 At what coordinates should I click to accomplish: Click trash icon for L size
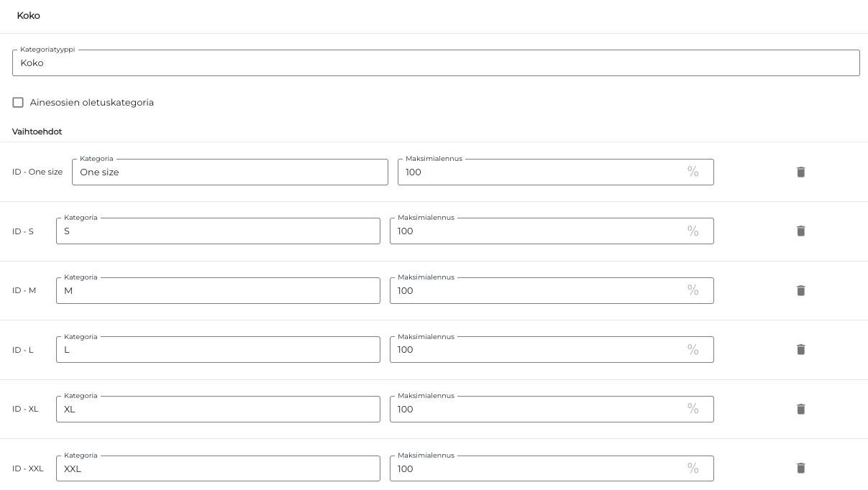click(800, 349)
